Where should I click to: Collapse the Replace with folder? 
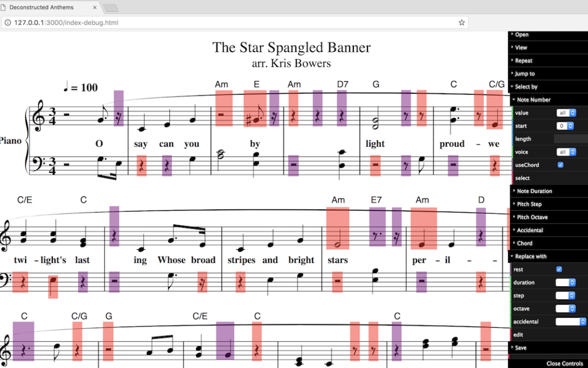548,256
